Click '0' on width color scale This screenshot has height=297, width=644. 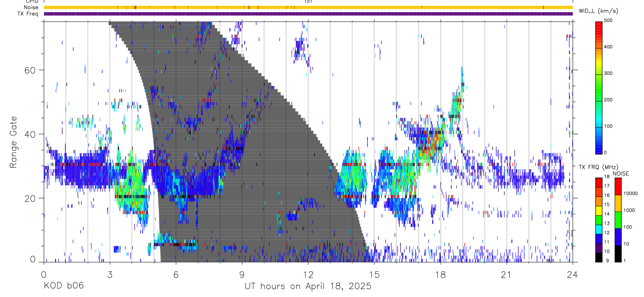[606, 152]
